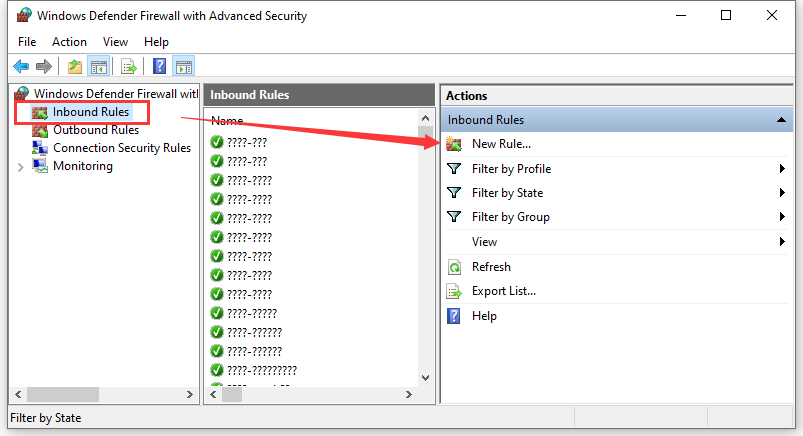The height and width of the screenshot is (436, 803).
Task: Open the Filter by Profile submenu arrow
Action: click(x=782, y=169)
